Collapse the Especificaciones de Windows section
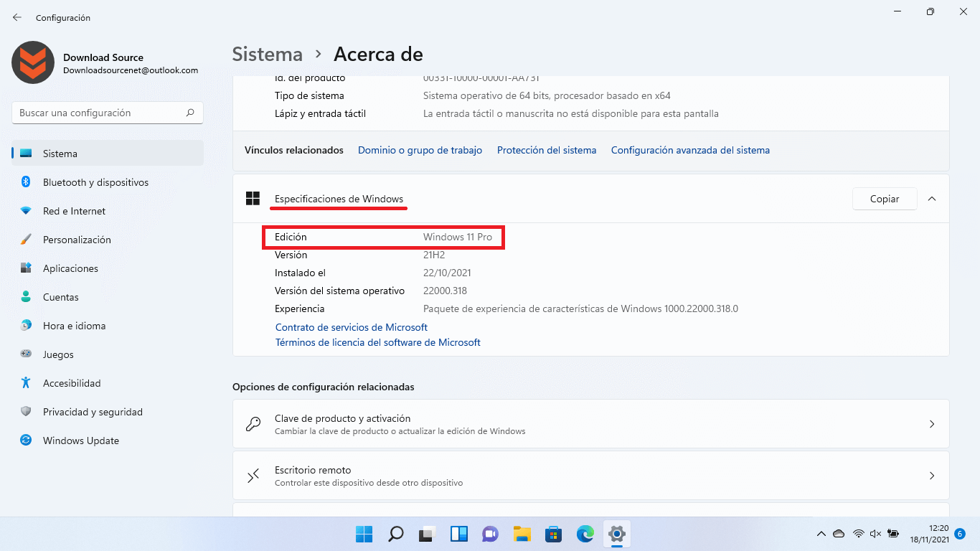 932,199
